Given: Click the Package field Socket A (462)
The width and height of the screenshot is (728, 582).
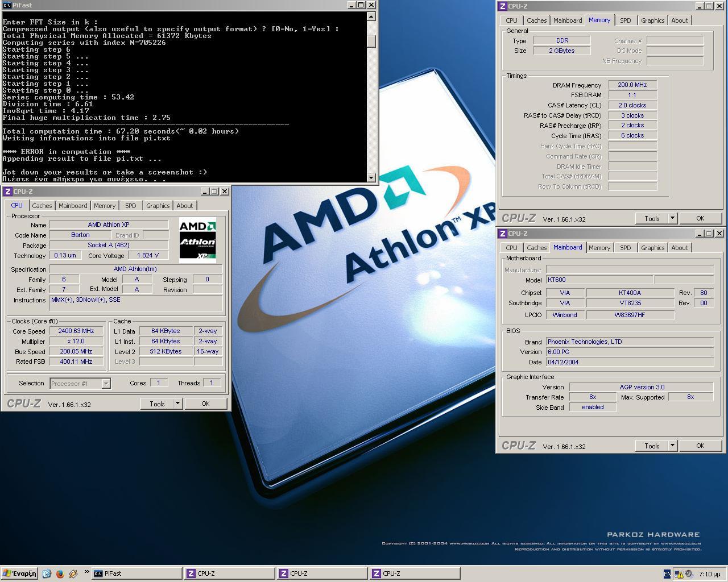Looking at the screenshot, I should (x=109, y=245).
